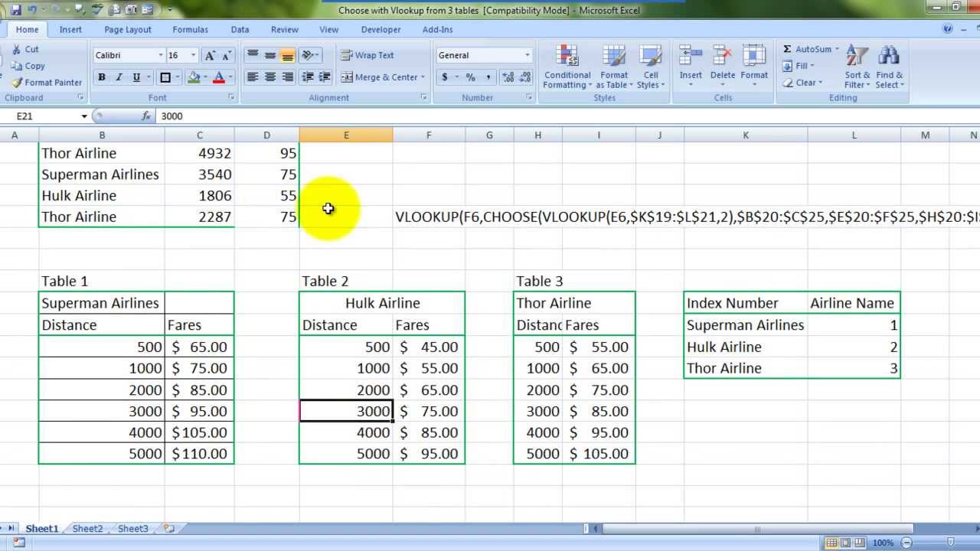Open the Sheet3 worksheet tab
The image size is (980, 551).
click(132, 529)
